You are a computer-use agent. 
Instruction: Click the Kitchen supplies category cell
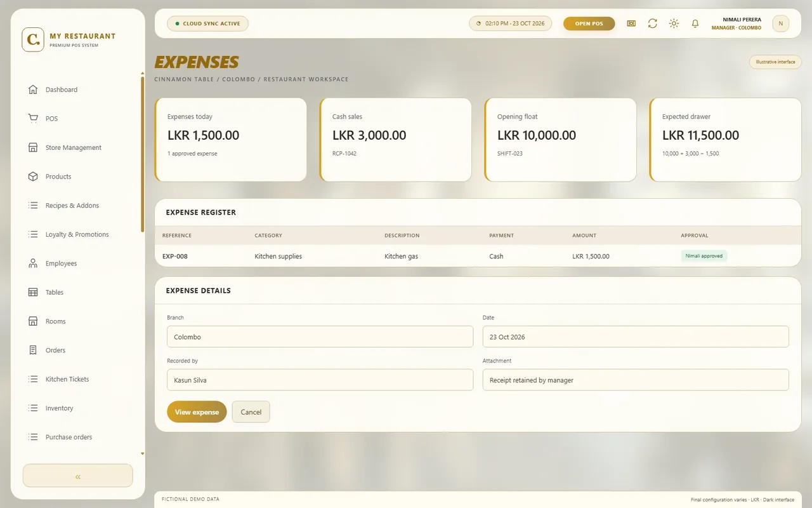point(278,257)
